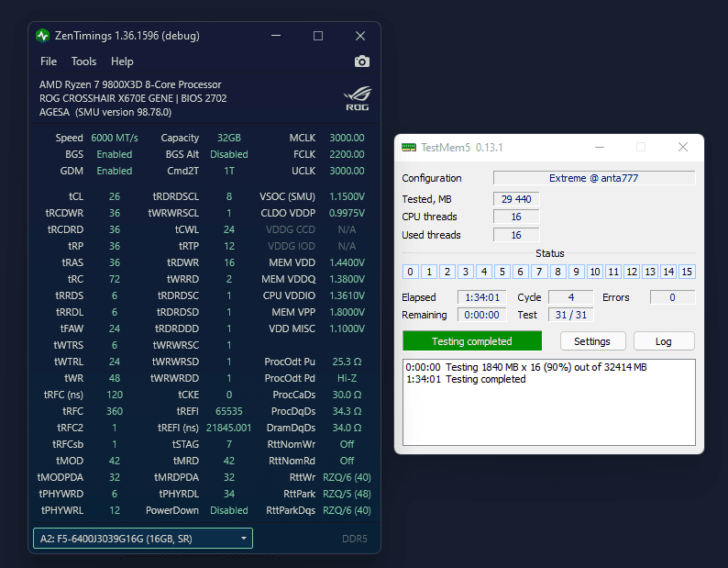Select thread status box 10
This screenshot has width=728, height=568.
pyautogui.click(x=595, y=272)
